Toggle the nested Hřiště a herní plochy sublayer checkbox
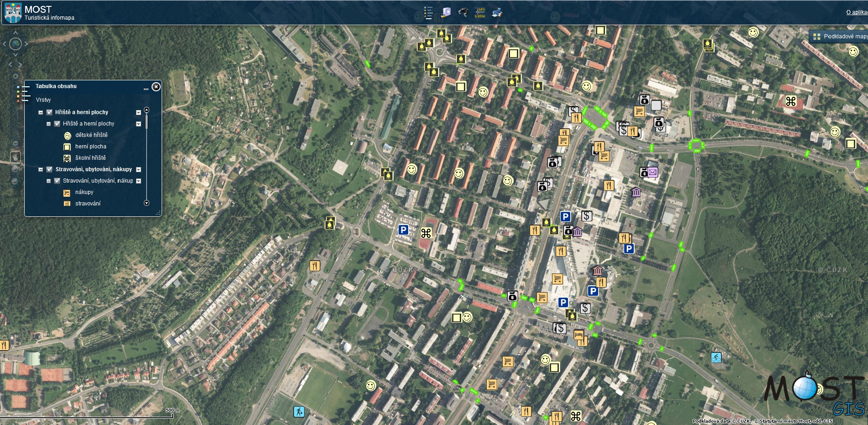Image resolution: width=868 pixels, height=425 pixels. point(57,124)
